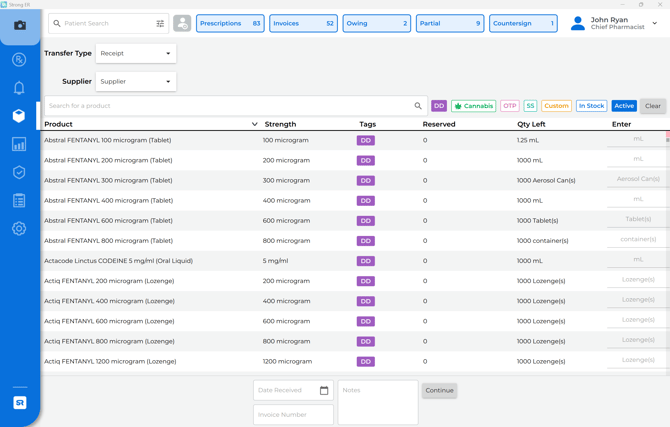Click the calendar icon in Date Received
670x427 pixels.
point(324,390)
